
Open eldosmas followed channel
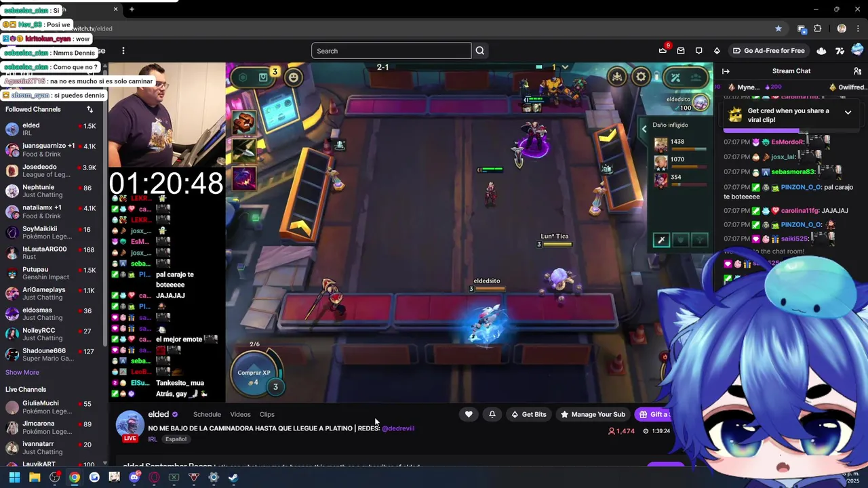click(x=51, y=314)
